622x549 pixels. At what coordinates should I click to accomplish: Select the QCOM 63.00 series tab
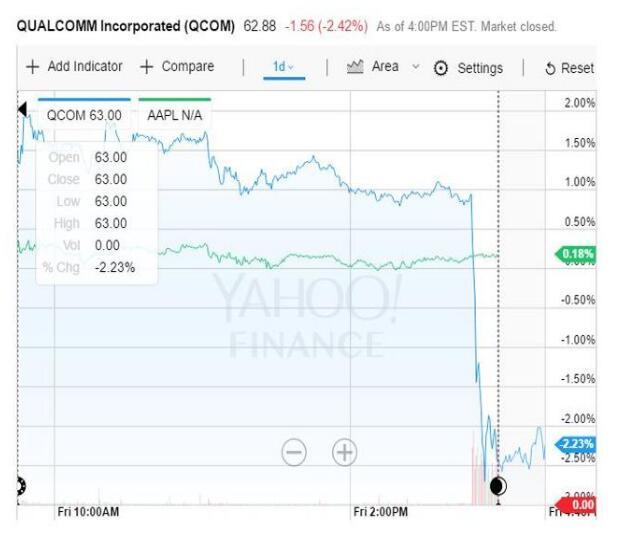click(x=84, y=115)
